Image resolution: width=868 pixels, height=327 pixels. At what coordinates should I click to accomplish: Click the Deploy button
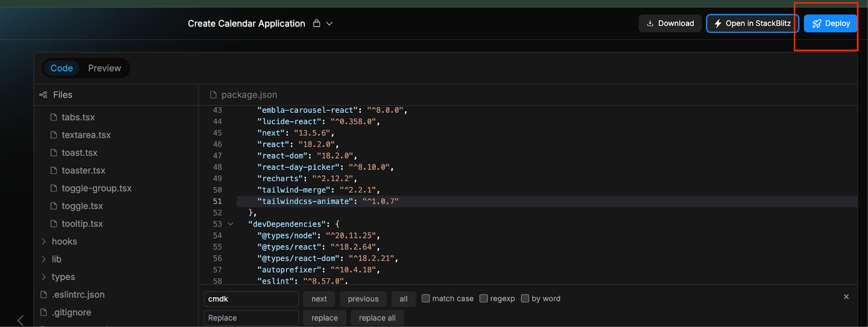point(831,23)
